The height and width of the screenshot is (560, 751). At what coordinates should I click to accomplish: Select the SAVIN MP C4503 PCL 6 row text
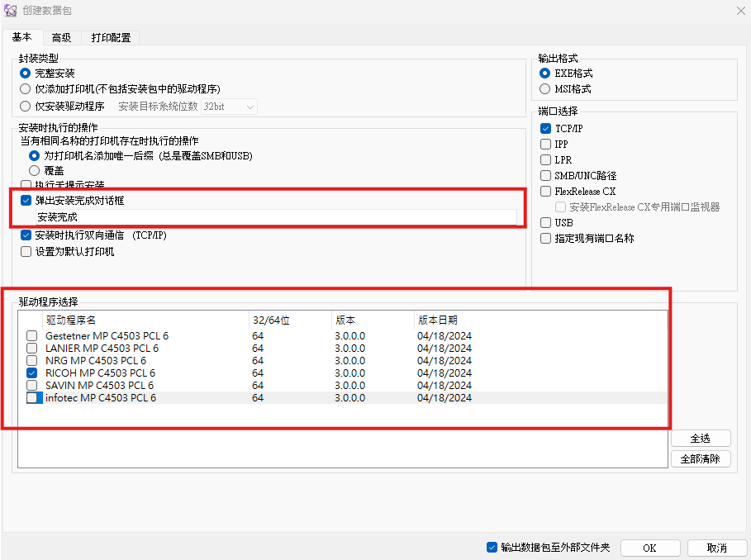pyautogui.click(x=99, y=386)
